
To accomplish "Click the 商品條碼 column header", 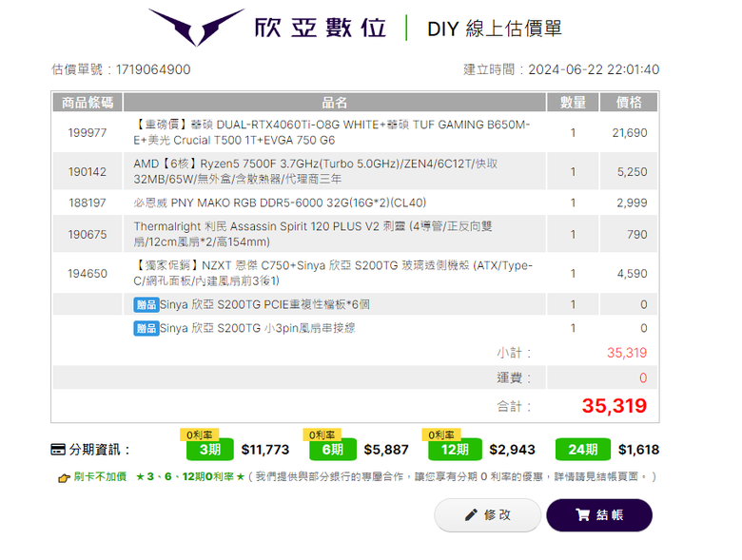I will tap(88, 102).
